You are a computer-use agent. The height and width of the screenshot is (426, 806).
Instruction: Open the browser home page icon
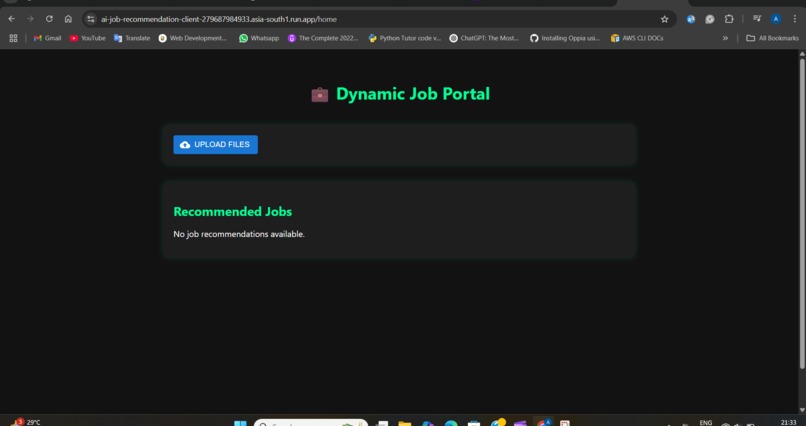pos(68,19)
